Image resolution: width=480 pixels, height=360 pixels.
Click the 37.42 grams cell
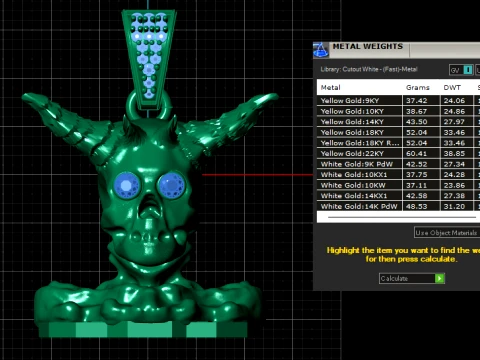[421, 101]
